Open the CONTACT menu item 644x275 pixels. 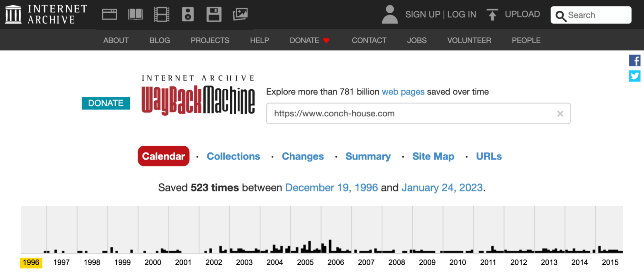(369, 40)
